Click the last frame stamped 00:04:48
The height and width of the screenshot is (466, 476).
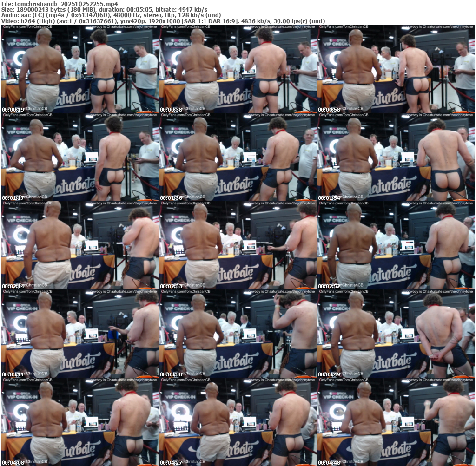pos(396,422)
